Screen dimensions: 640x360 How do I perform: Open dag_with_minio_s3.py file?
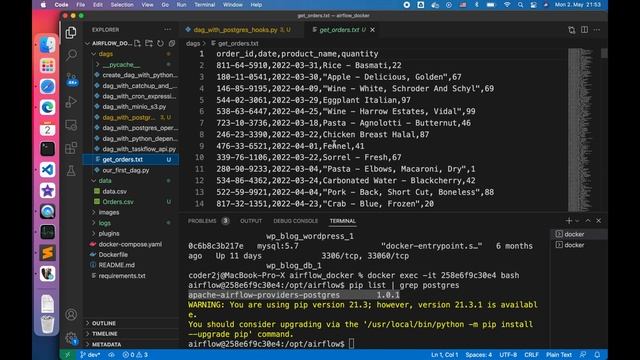tap(131, 107)
